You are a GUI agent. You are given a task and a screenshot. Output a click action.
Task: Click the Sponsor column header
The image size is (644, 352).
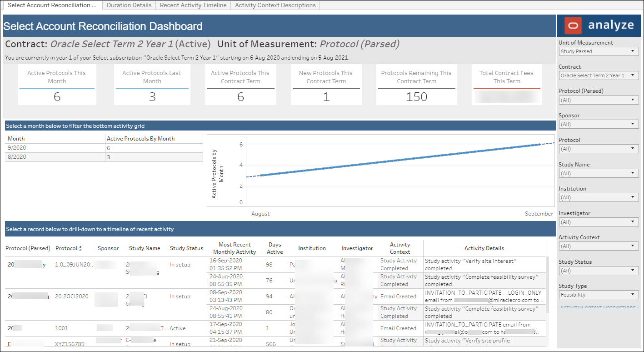pyautogui.click(x=108, y=248)
